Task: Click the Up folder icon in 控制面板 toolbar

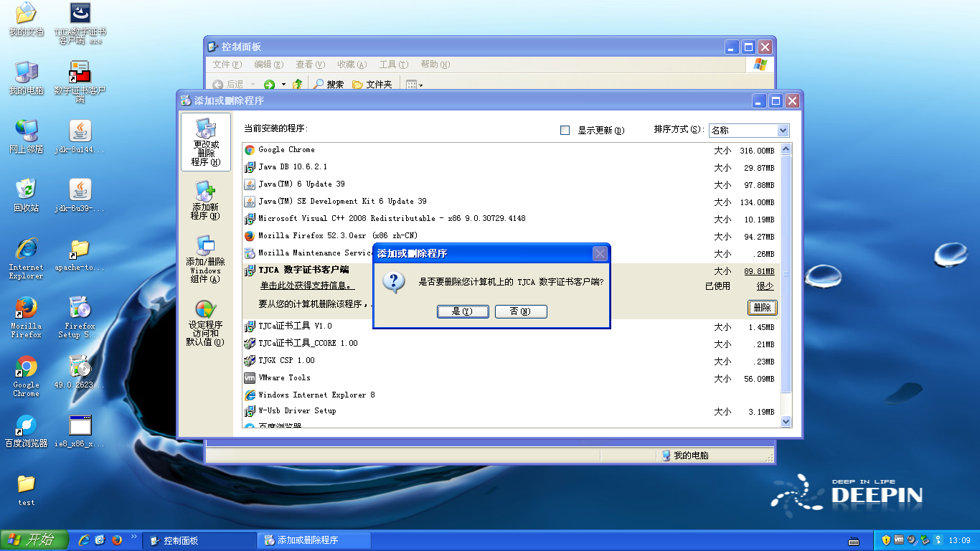Action: [297, 85]
